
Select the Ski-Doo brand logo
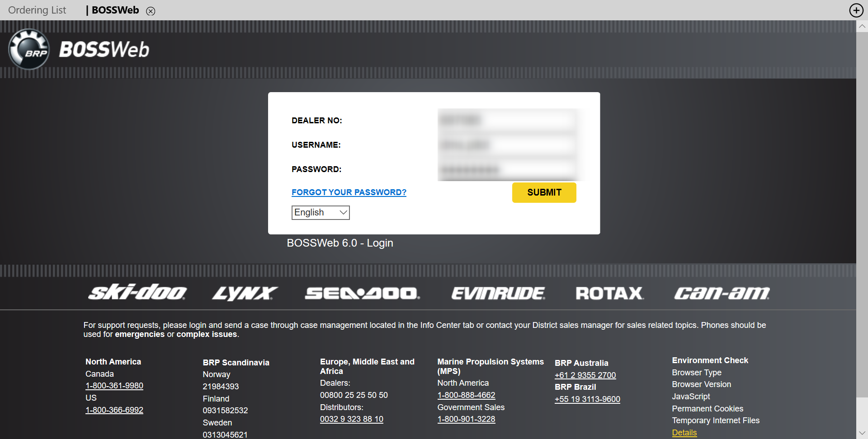[x=137, y=293]
